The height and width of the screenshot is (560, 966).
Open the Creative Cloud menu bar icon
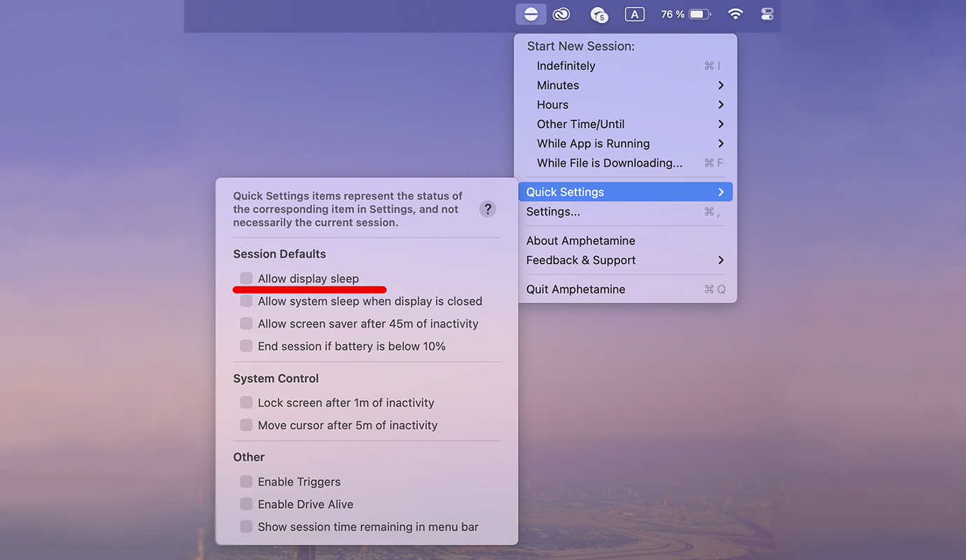tap(561, 14)
